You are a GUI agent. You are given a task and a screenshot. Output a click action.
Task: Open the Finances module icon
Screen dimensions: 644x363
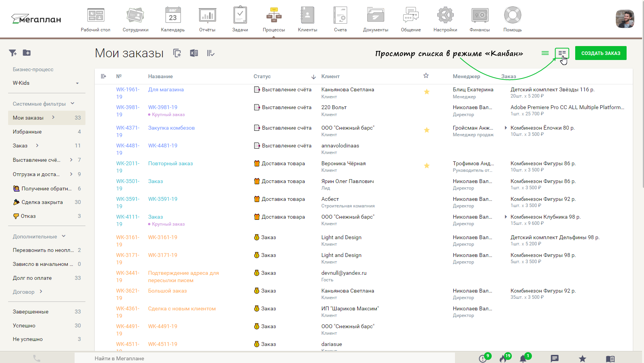tap(479, 19)
